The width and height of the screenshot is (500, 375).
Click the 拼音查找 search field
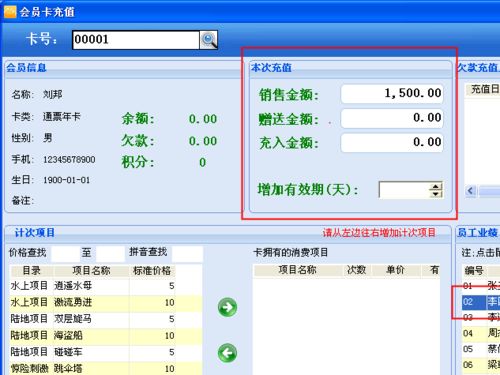coord(187,254)
